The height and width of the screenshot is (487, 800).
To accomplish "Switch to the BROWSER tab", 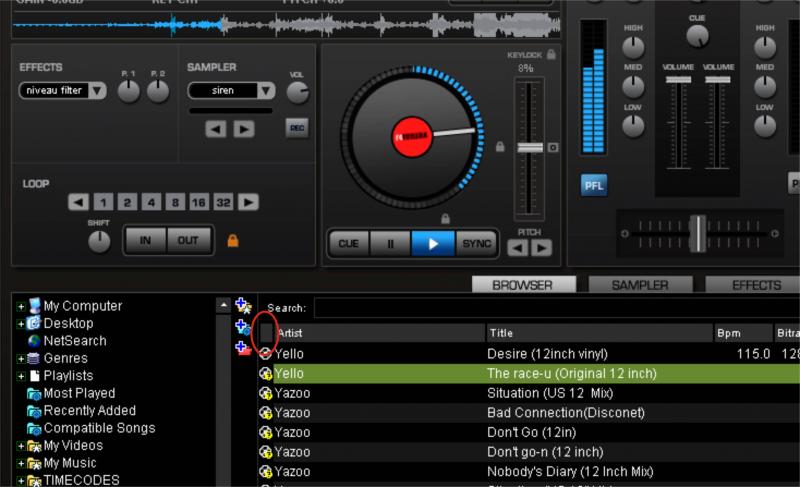I will 523,285.
